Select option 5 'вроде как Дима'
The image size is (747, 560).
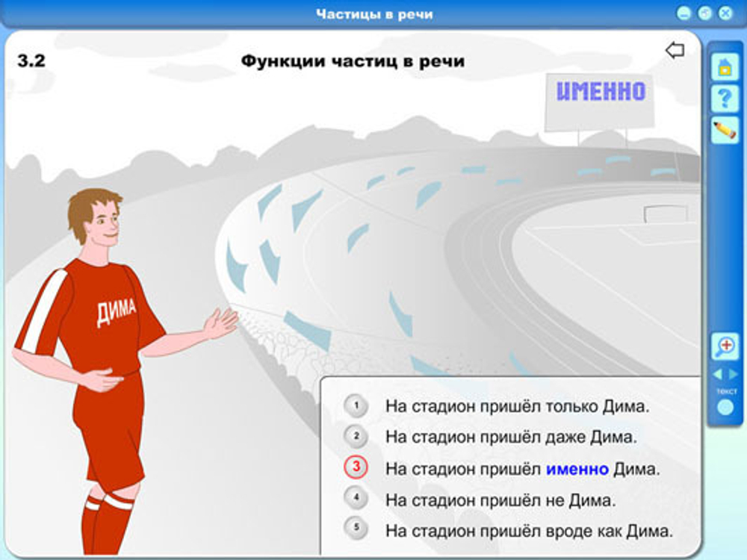(356, 526)
